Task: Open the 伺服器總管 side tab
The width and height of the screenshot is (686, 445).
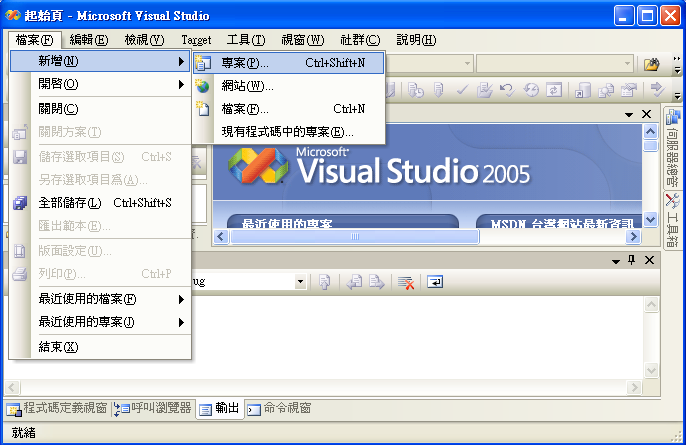Action: point(672,147)
